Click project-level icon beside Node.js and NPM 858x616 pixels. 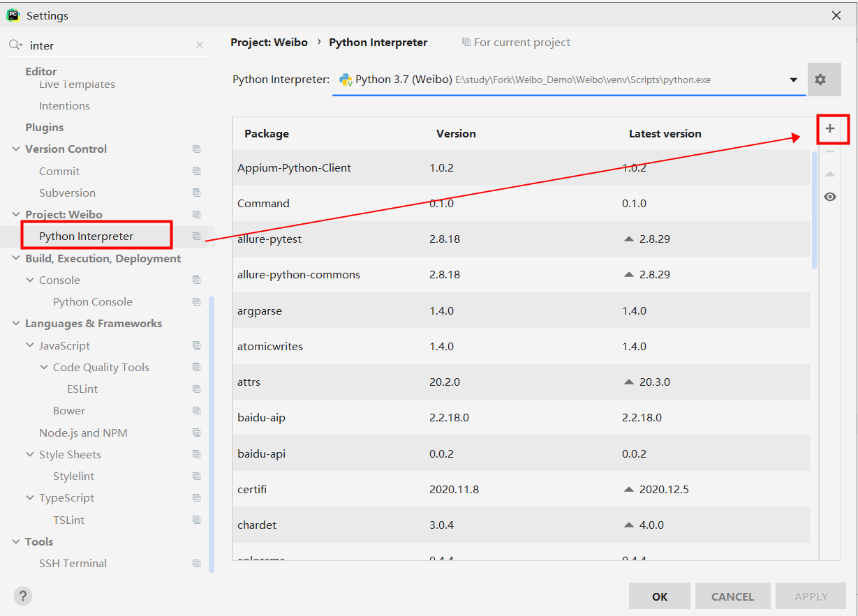click(x=197, y=433)
